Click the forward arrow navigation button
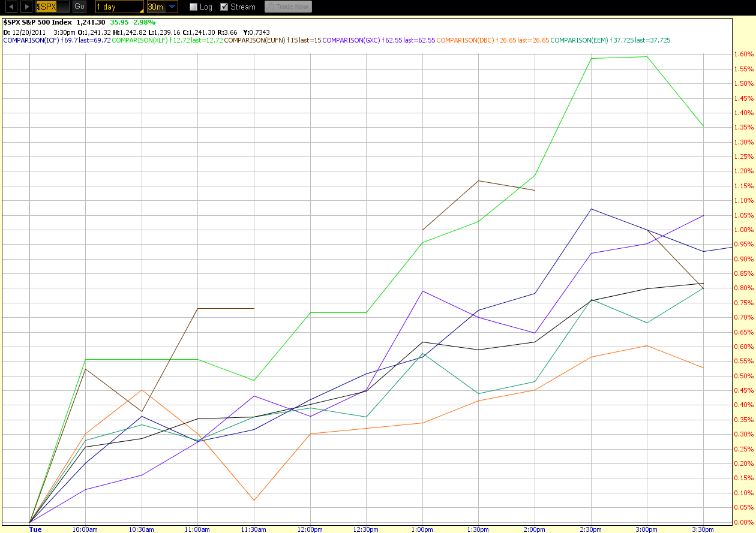The width and height of the screenshot is (756, 533). 26,7
